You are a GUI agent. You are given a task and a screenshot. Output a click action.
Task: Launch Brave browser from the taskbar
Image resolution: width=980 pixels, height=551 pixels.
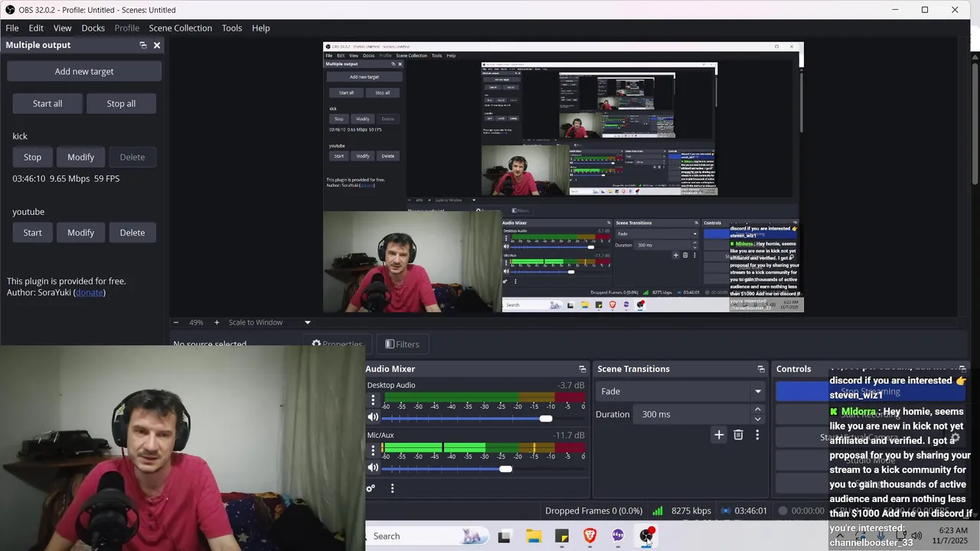tap(590, 536)
